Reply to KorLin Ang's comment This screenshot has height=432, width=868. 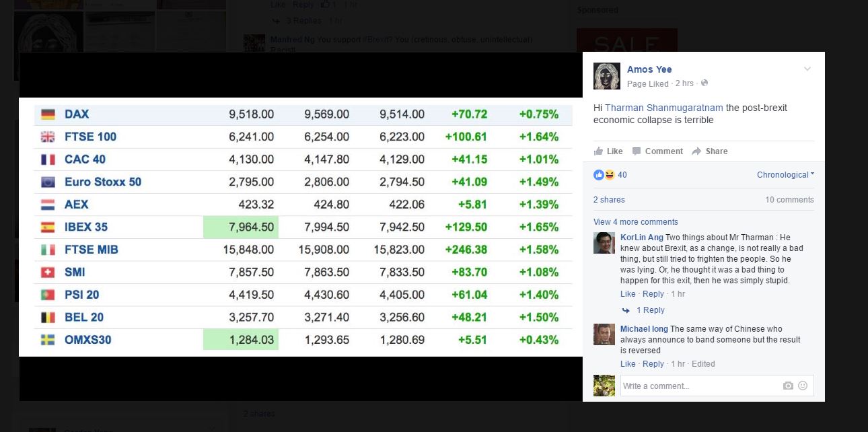(653, 294)
